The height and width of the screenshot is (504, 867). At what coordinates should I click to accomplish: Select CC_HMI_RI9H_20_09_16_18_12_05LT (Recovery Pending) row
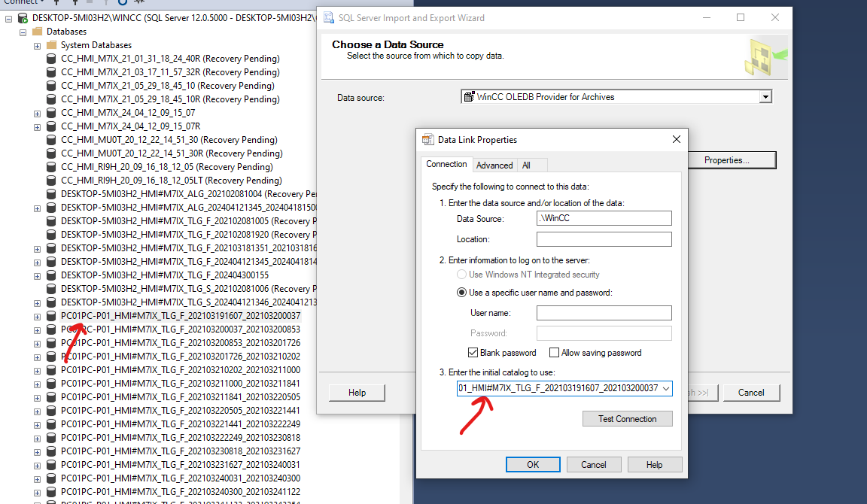pyautogui.click(x=172, y=180)
